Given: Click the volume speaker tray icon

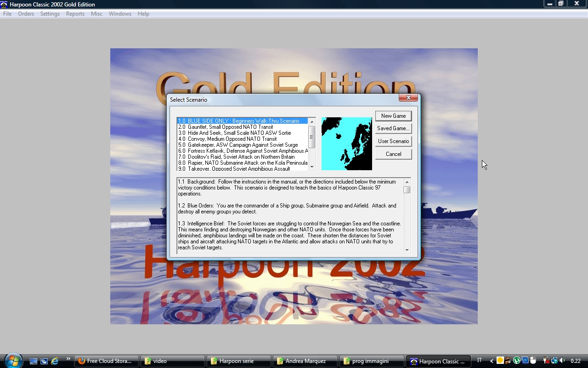Looking at the screenshot, I should [x=562, y=361].
